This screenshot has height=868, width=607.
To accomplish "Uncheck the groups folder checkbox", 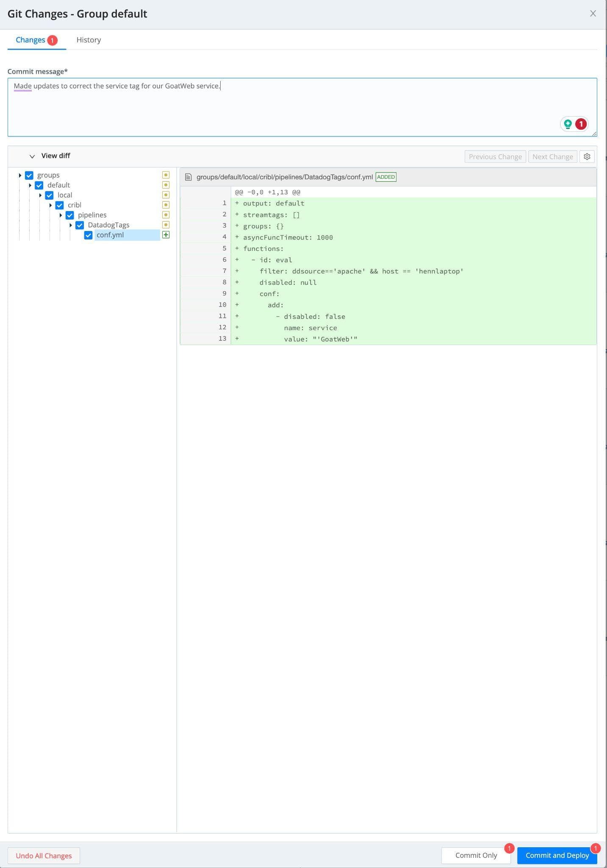I will [x=29, y=175].
